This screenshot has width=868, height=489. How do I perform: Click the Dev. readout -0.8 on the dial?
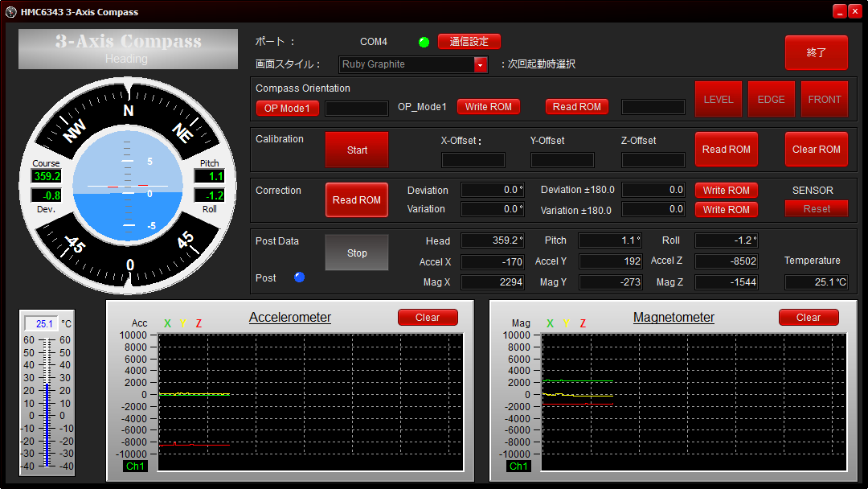click(47, 195)
